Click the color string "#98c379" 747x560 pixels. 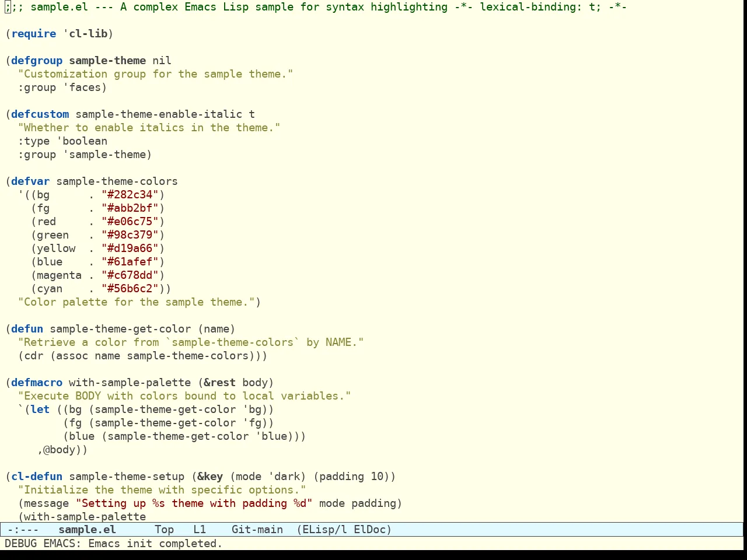pos(130,235)
